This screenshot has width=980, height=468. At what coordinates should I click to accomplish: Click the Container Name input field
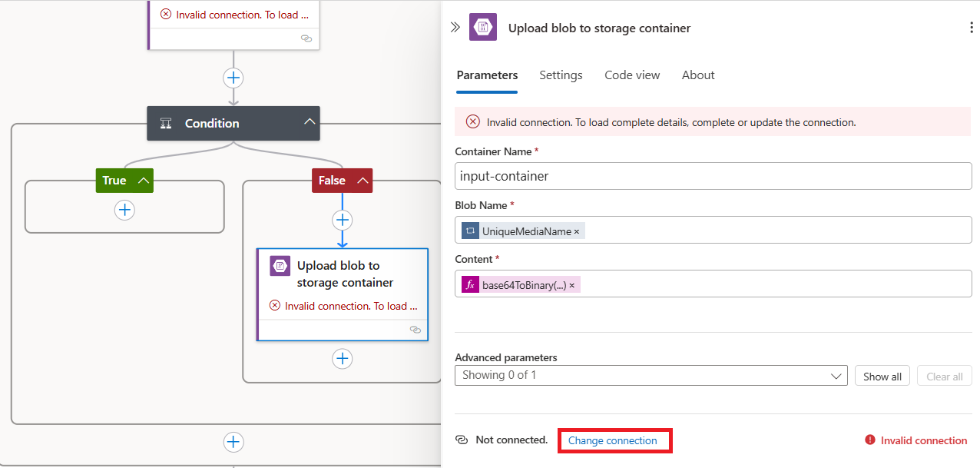(x=713, y=176)
